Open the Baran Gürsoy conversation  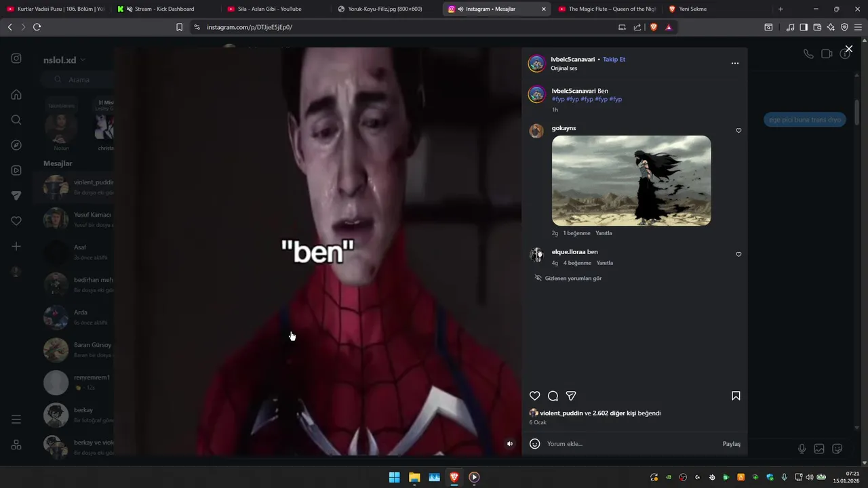[x=75, y=350]
